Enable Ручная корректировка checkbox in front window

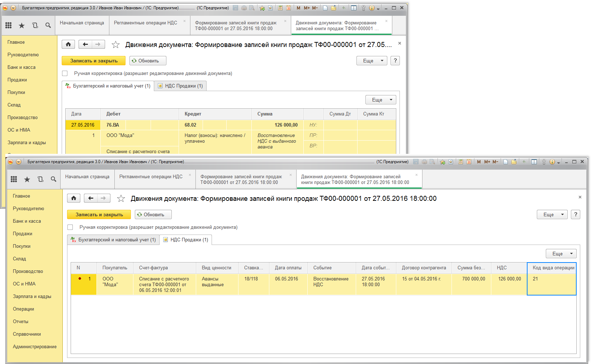[x=70, y=227]
